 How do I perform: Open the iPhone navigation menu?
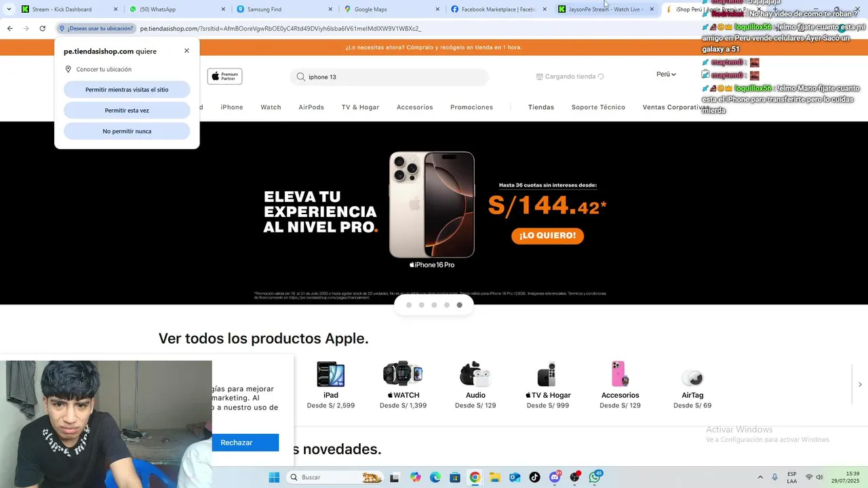[232, 107]
